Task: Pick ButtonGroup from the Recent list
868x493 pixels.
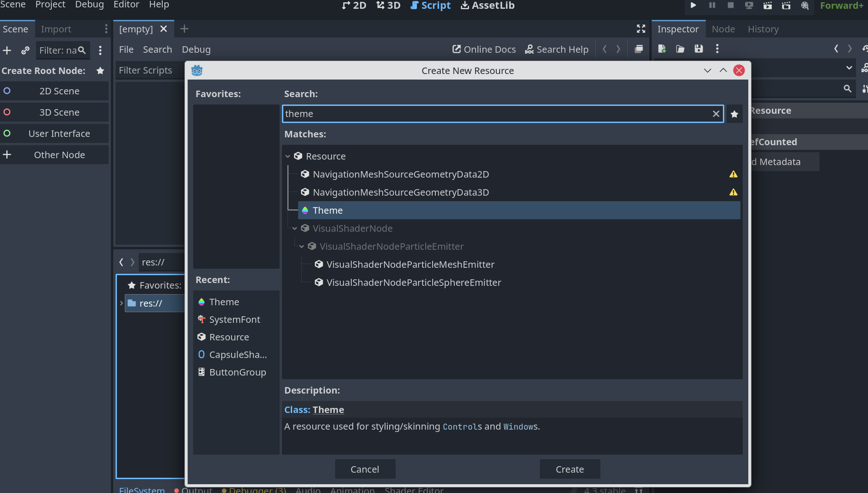Action: [x=236, y=372]
